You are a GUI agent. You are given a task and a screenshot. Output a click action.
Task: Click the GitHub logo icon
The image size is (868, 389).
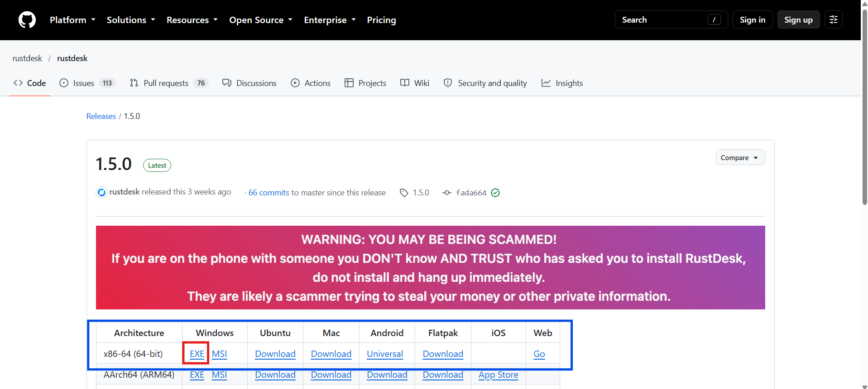[x=27, y=20]
